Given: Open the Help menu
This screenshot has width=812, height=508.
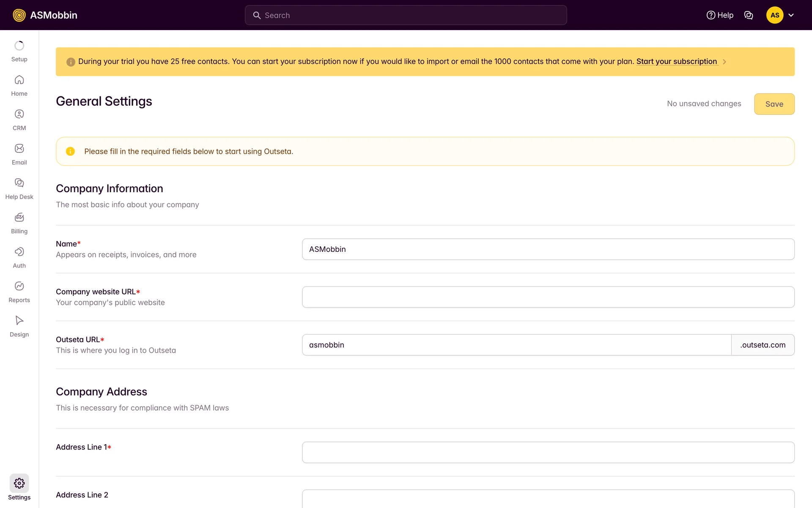Looking at the screenshot, I should (720, 15).
